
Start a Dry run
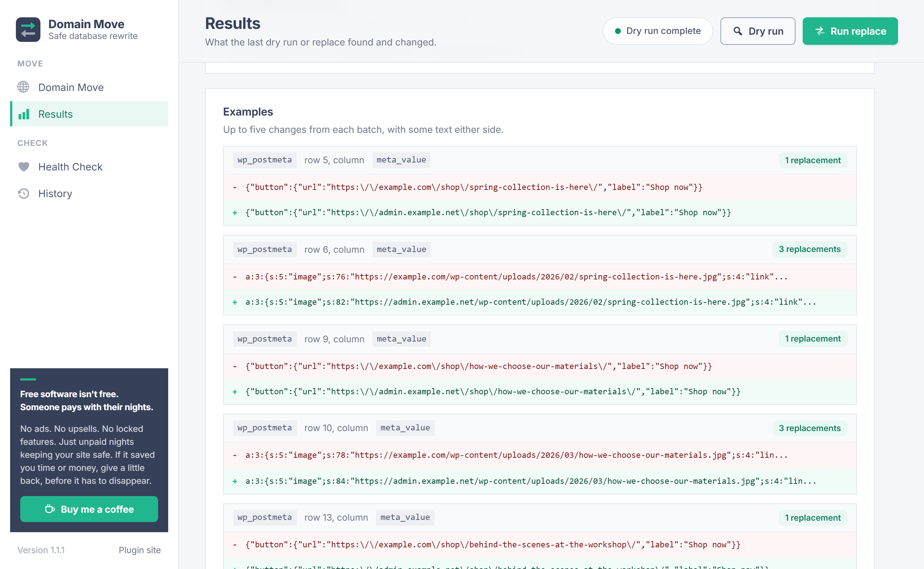click(758, 31)
